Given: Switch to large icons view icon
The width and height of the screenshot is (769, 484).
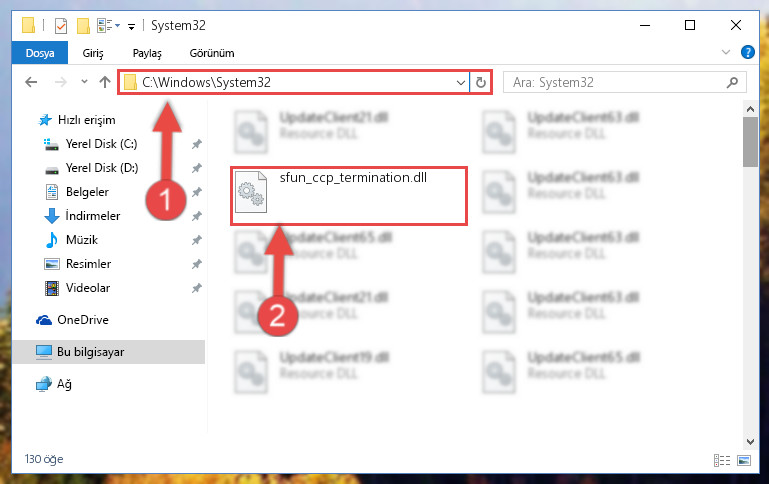Looking at the screenshot, I should click(744, 460).
